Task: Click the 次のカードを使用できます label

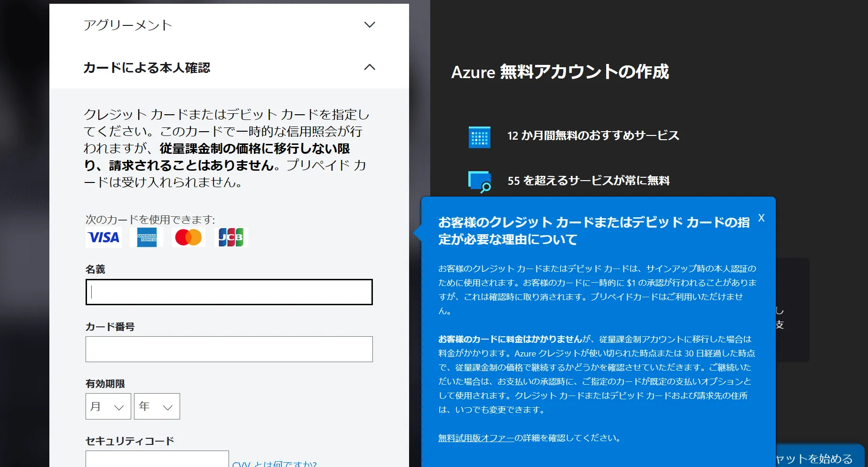Action: point(150,220)
